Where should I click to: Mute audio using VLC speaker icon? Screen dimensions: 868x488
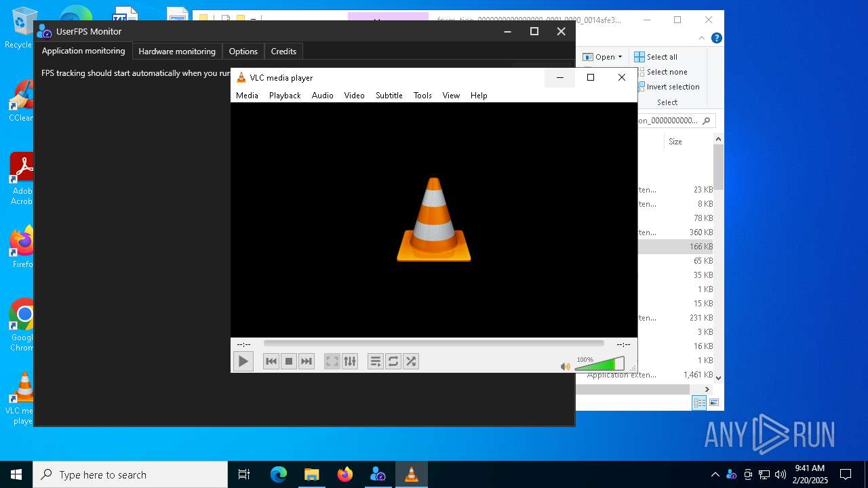coord(565,367)
